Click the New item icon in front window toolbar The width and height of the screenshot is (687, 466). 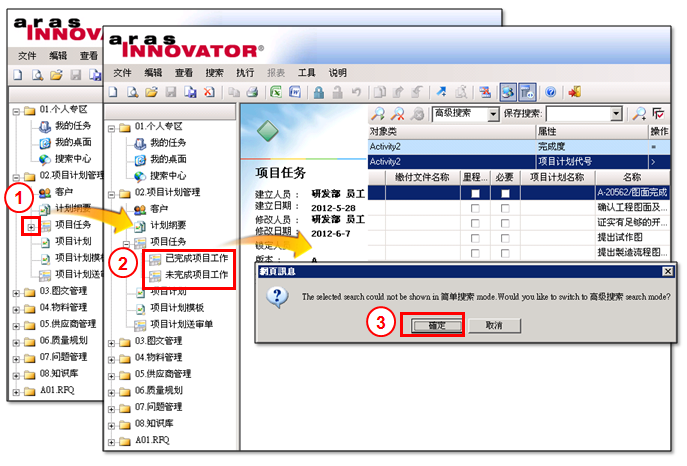pyautogui.click(x=113, y=92)
